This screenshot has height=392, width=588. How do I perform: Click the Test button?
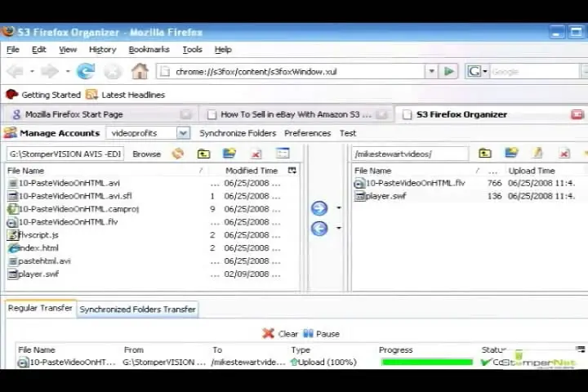pos(348,133)
